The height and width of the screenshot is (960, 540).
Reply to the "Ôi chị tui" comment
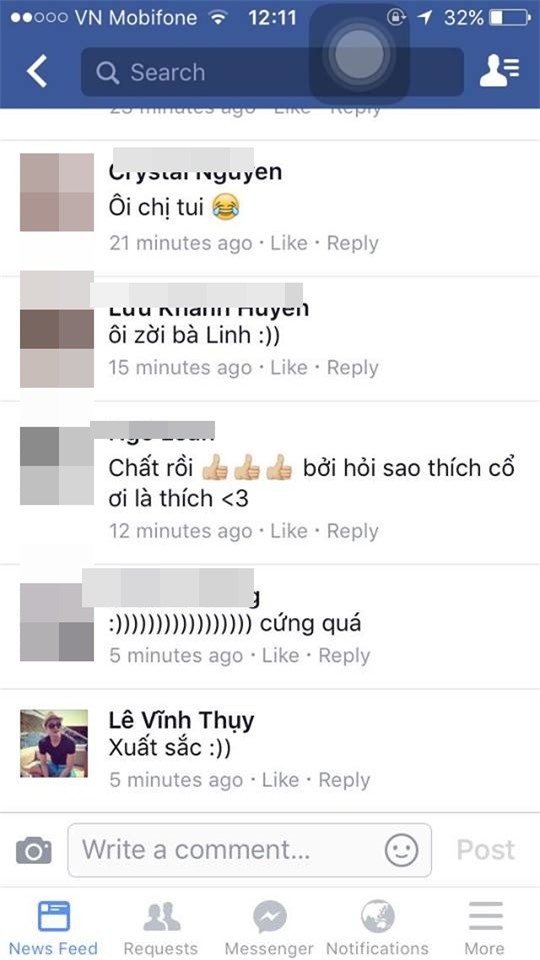pyautogui.click(x=353, y=243)
